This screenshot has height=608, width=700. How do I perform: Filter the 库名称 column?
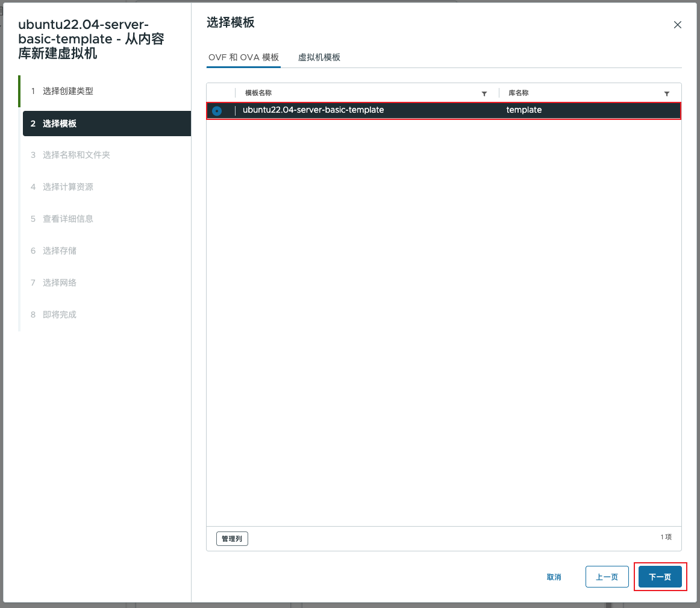pos(666,94)
